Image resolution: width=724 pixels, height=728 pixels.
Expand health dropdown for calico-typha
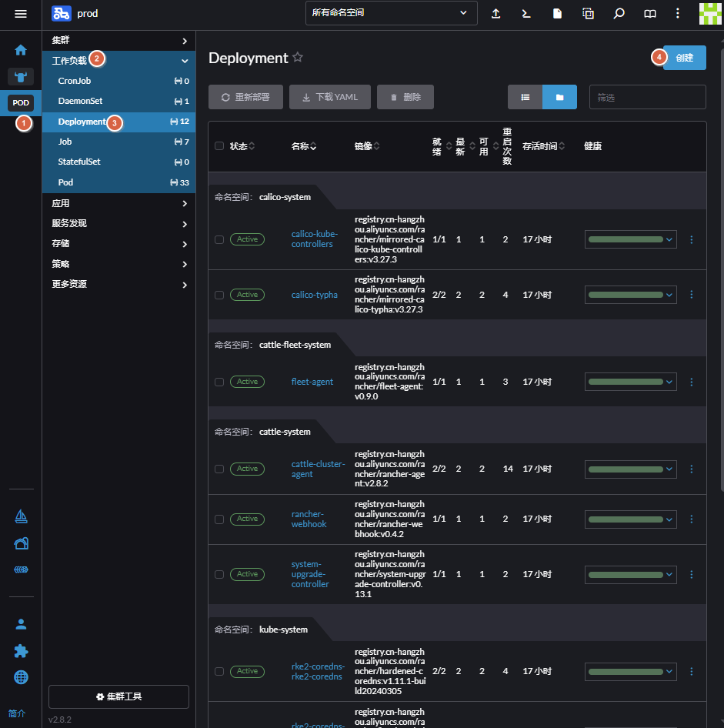click(669, 295)
